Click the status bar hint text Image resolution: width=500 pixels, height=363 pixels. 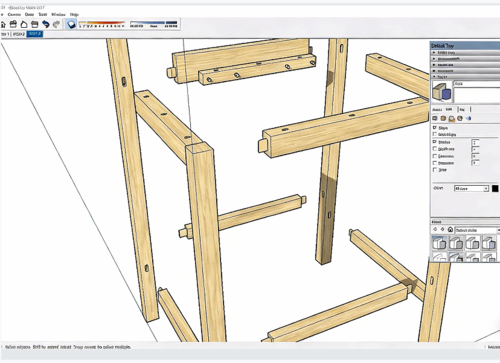68,347
